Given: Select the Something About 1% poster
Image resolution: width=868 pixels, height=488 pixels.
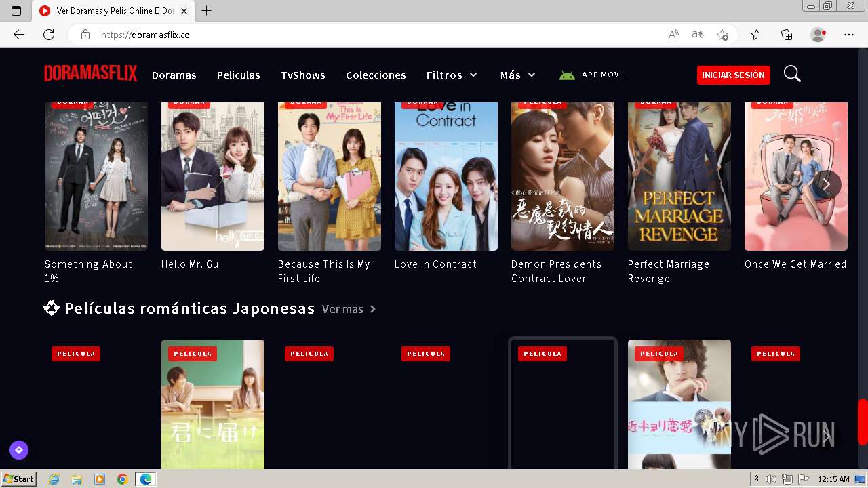Looking at the screenshot, I should (96, 176).
